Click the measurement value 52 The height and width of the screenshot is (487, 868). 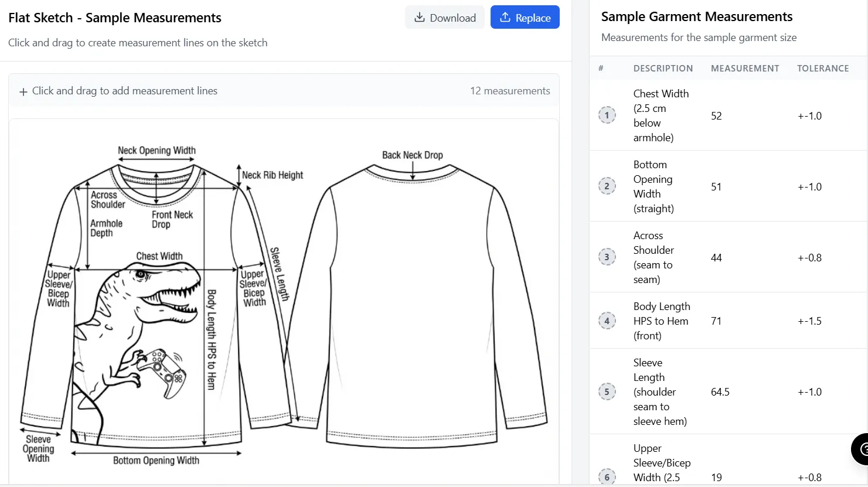pyautogui.click(x=716, y=115)
